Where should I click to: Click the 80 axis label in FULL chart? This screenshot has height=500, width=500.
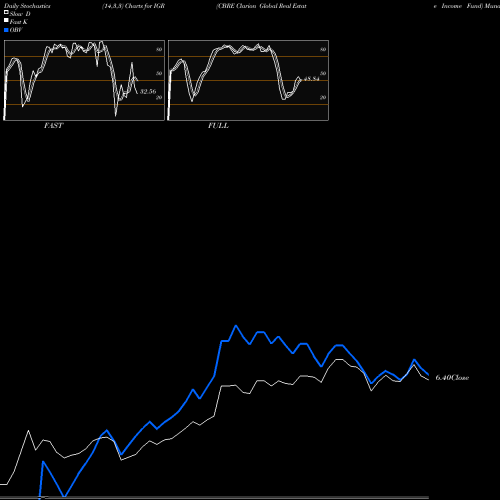pos(323,49)
